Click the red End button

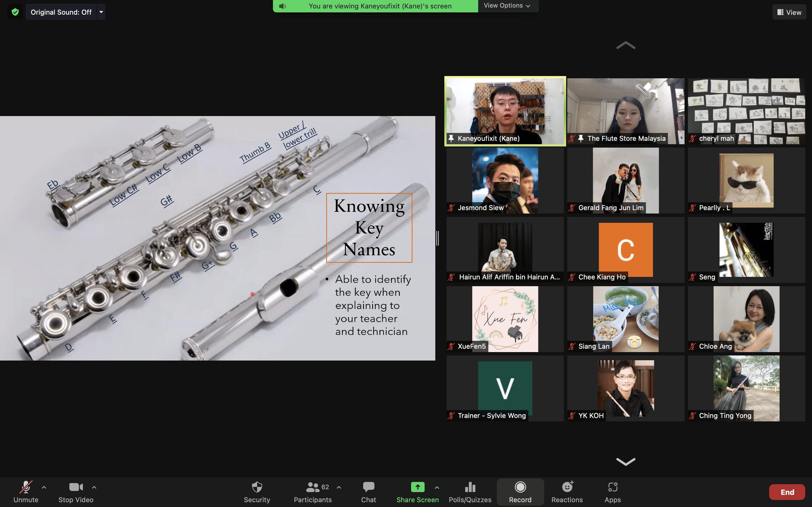coord(787,492)
